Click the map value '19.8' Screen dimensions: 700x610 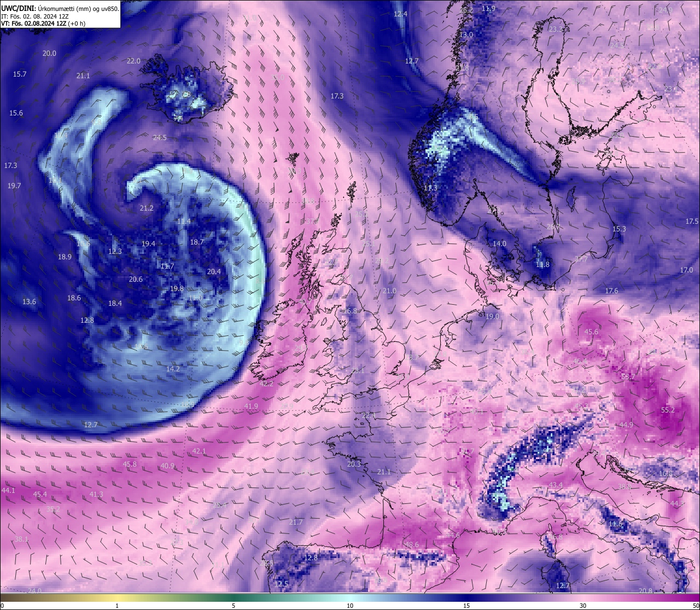tap(177, 288)
